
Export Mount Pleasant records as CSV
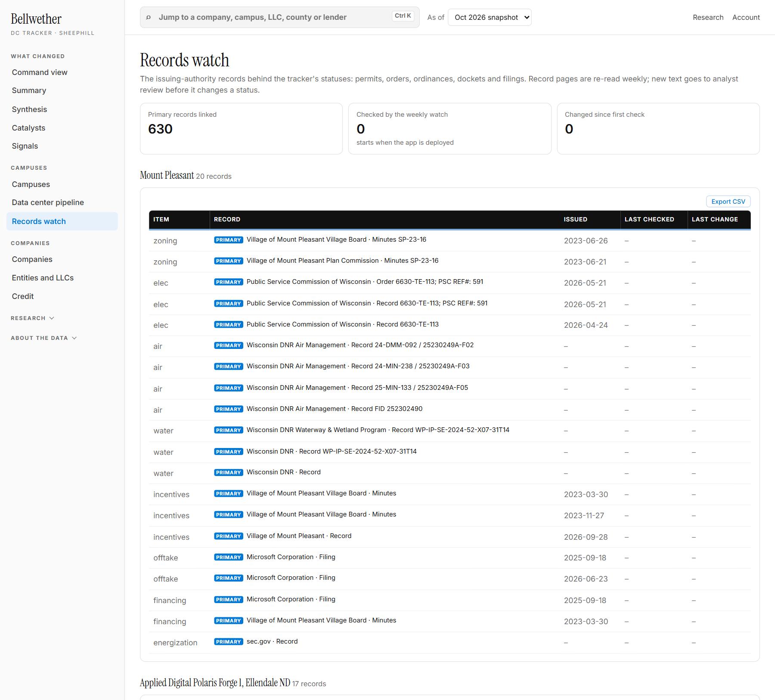(728, 202)
